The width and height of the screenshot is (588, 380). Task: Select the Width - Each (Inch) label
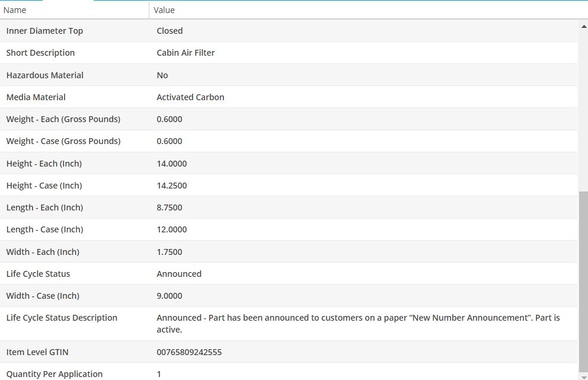(x=43, y=252)
